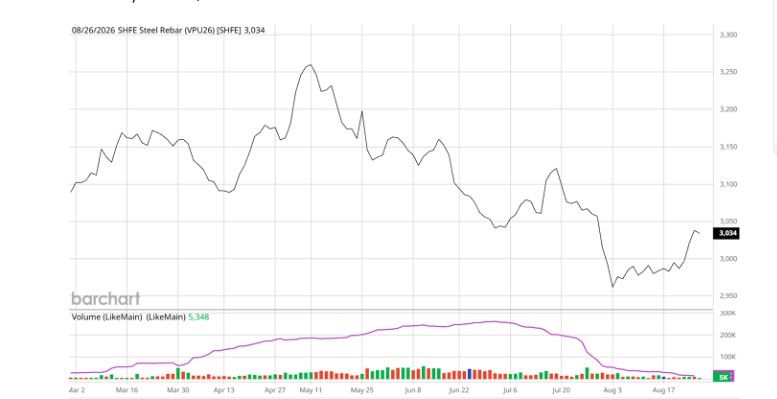Click the 3,100 price axis label

(728, 184)
